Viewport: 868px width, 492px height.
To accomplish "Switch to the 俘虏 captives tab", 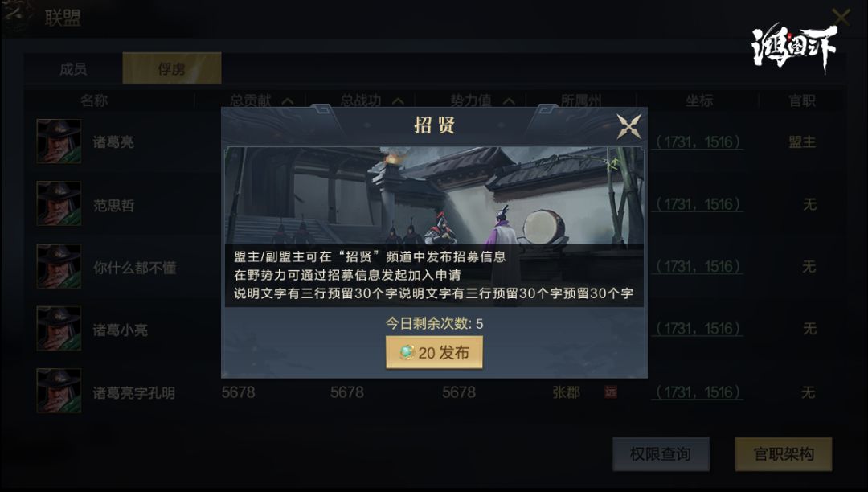I will point(172,68).
